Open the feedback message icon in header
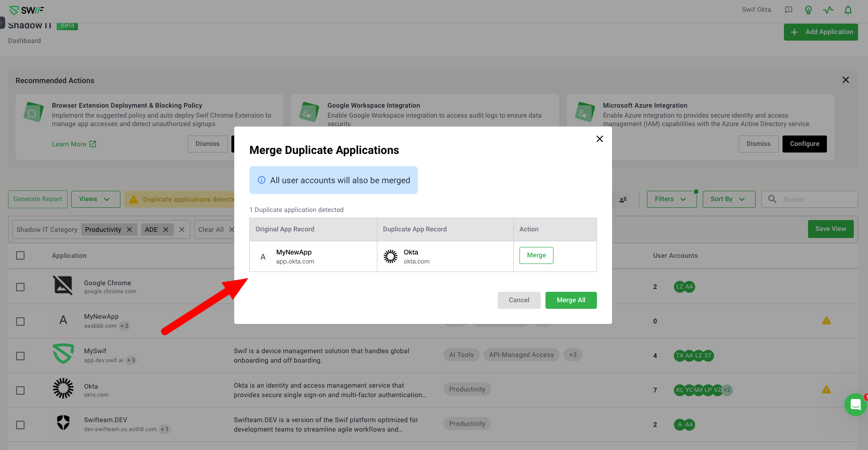This screenshot has height=450, width=868. (x=789, y=10)
